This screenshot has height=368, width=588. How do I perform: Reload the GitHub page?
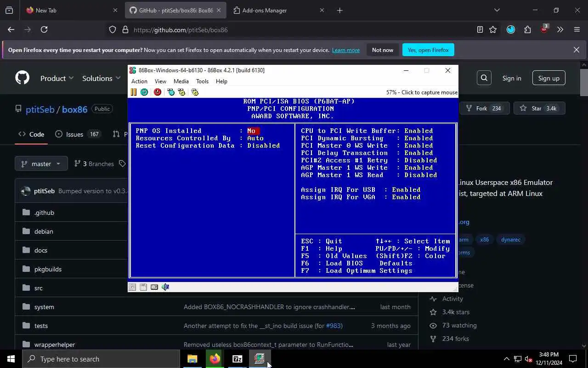(x=44, y=29)
